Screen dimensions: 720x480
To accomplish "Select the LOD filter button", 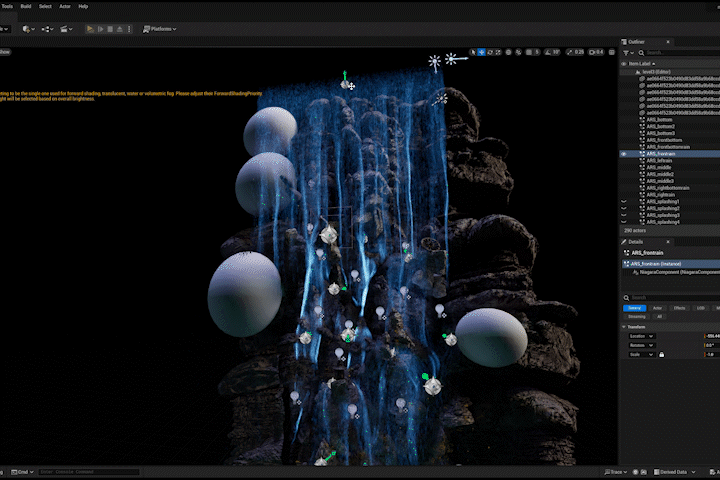I will pos(700,308).
